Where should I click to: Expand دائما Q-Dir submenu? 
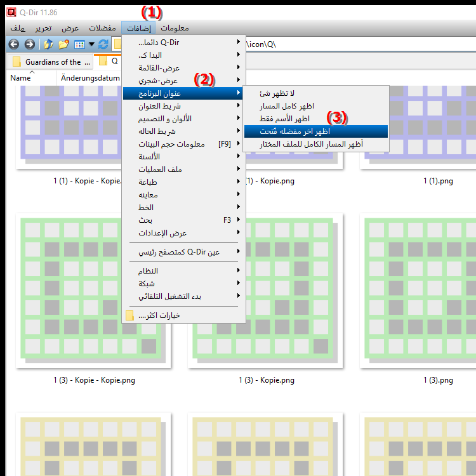[183, 43]
